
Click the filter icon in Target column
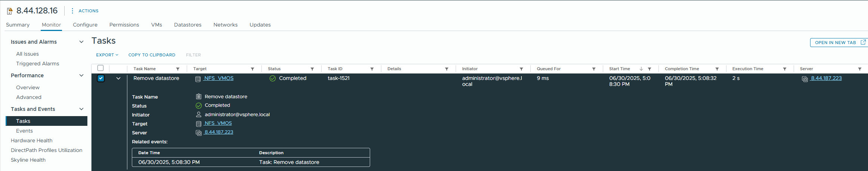(x=252, y=69)
